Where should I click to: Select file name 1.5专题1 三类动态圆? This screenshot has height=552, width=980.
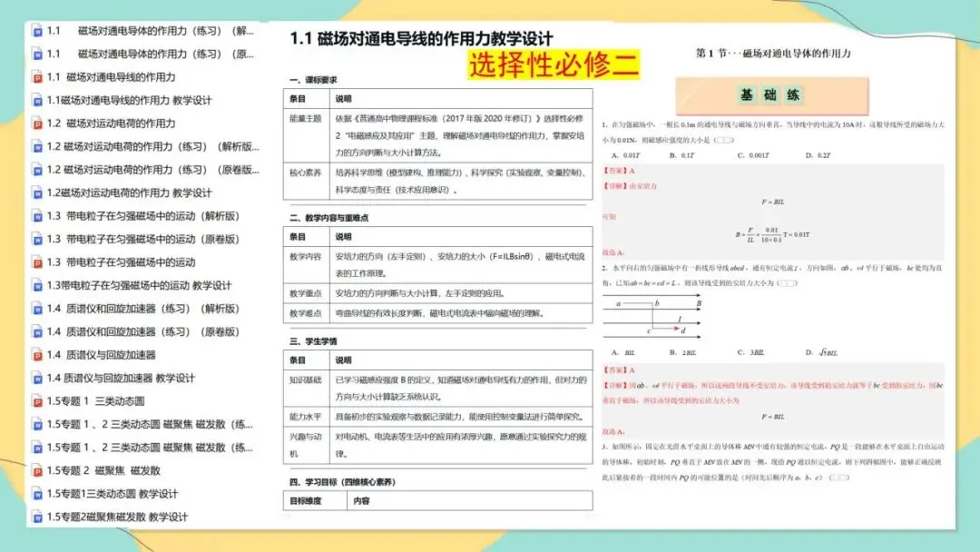(95, 400)
